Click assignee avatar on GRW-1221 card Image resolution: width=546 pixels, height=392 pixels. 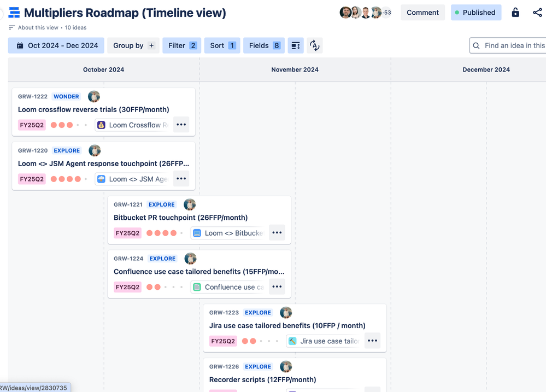tap(190, 204)
